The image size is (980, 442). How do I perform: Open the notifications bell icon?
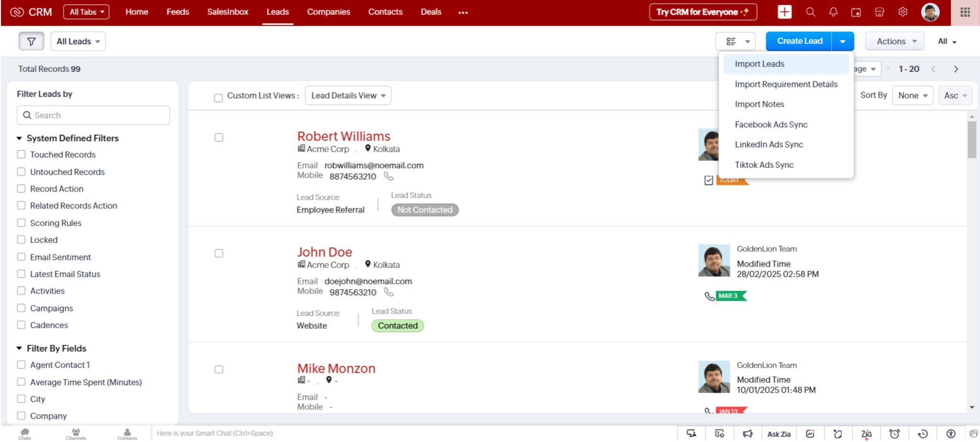(833, 12)
